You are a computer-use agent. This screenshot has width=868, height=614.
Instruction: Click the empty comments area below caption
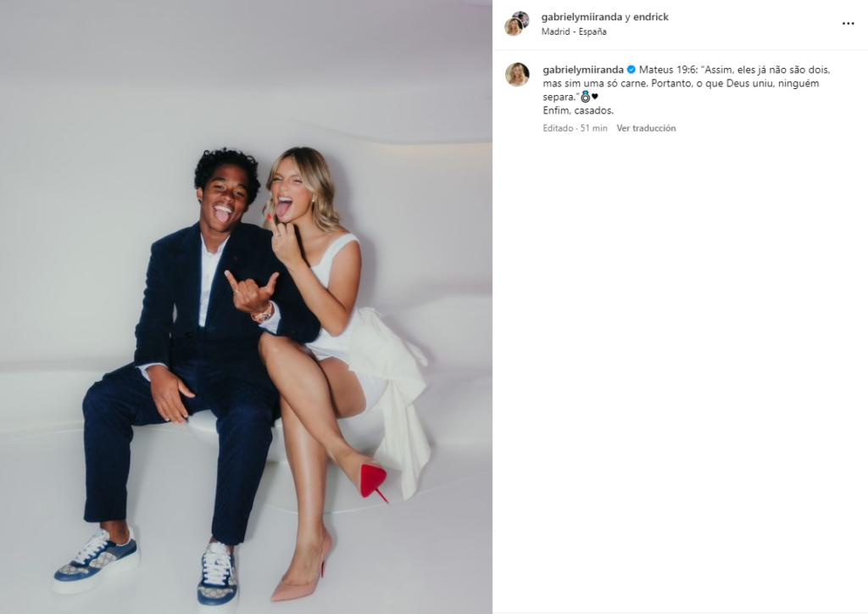(x=680, y=371)
